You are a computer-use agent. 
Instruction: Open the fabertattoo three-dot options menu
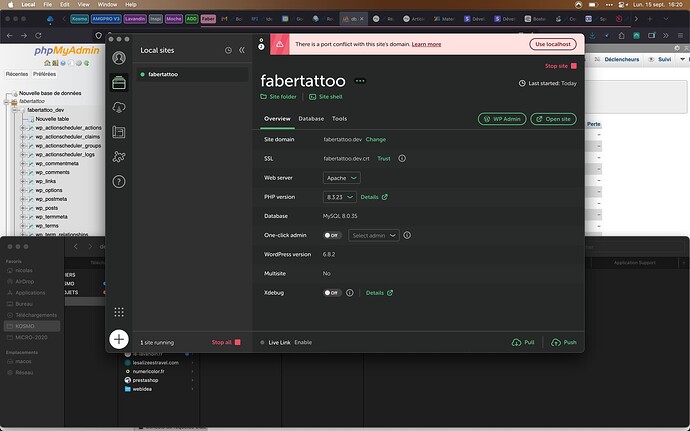click(360, 81)
